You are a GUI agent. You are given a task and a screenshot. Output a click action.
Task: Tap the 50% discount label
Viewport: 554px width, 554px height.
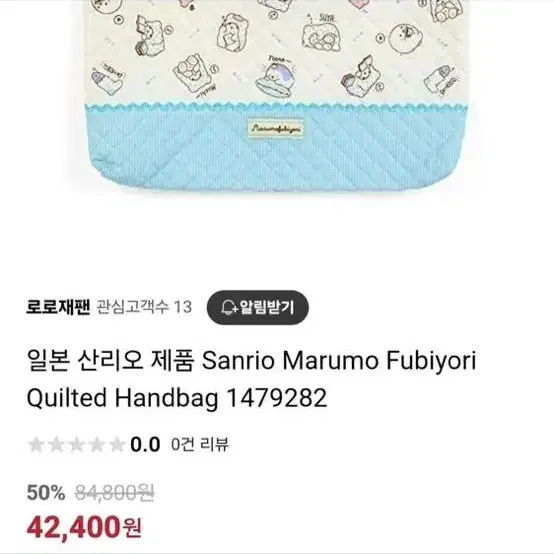[x=46, y=492]
